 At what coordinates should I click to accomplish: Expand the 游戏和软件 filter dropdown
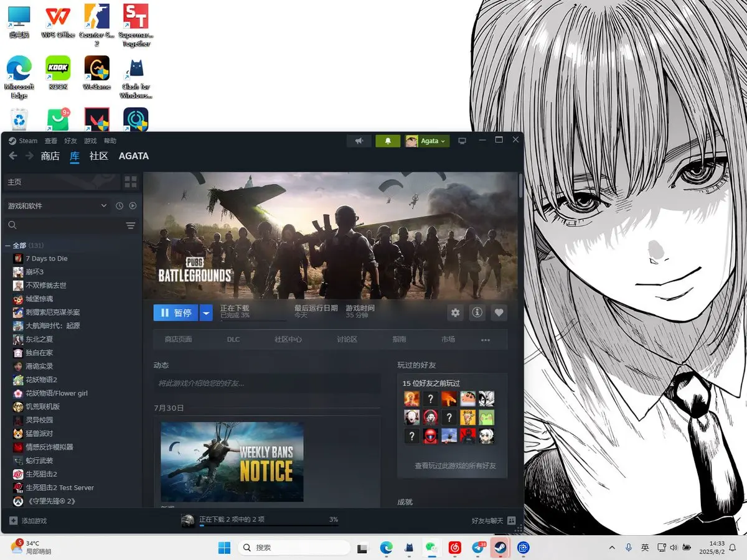(x=57, y=206)
